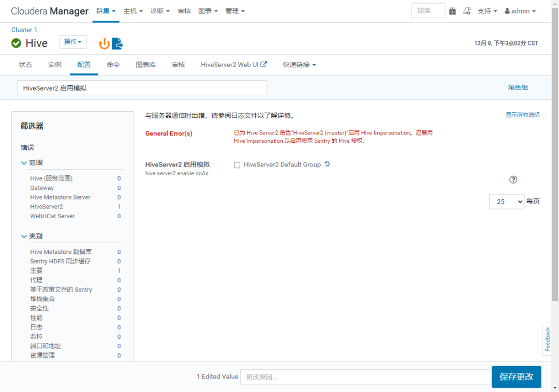
Task: Click the configuration search field
Action: (x=142, y=88)
